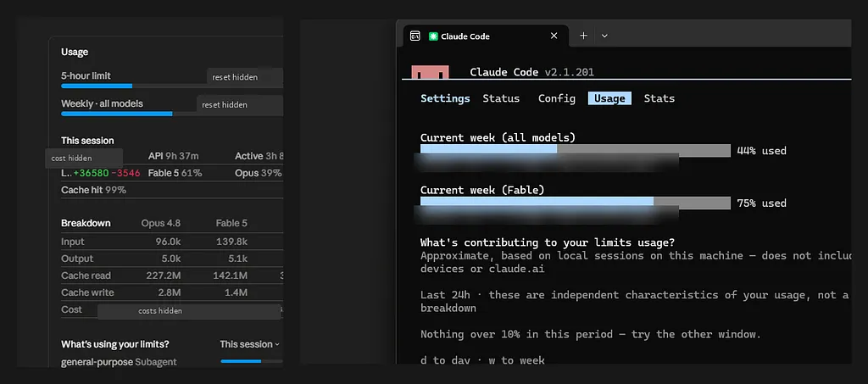Click the +36580 lines added value
The width and height of the screenshot is (868, 384).
click(90, 173)
